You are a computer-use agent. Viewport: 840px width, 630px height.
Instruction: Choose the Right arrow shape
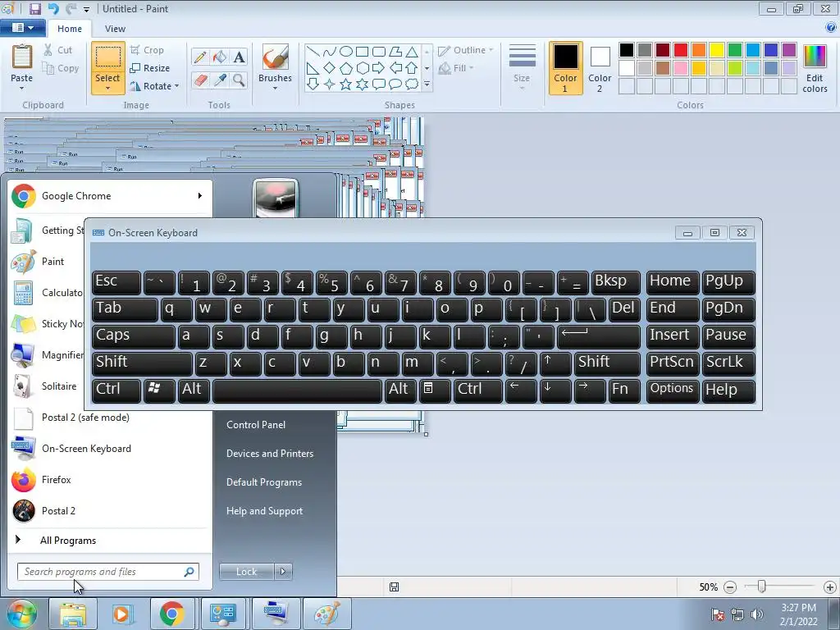(x=379, y=68)
